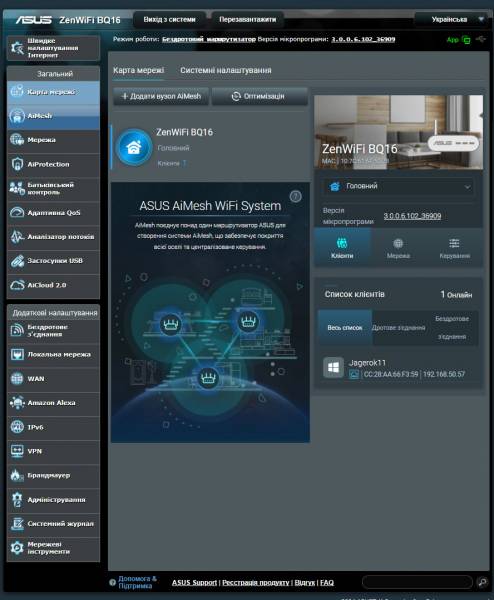Open WAN globe icon
This screenshot has width=494, height=600.
[x=17, y=378]
